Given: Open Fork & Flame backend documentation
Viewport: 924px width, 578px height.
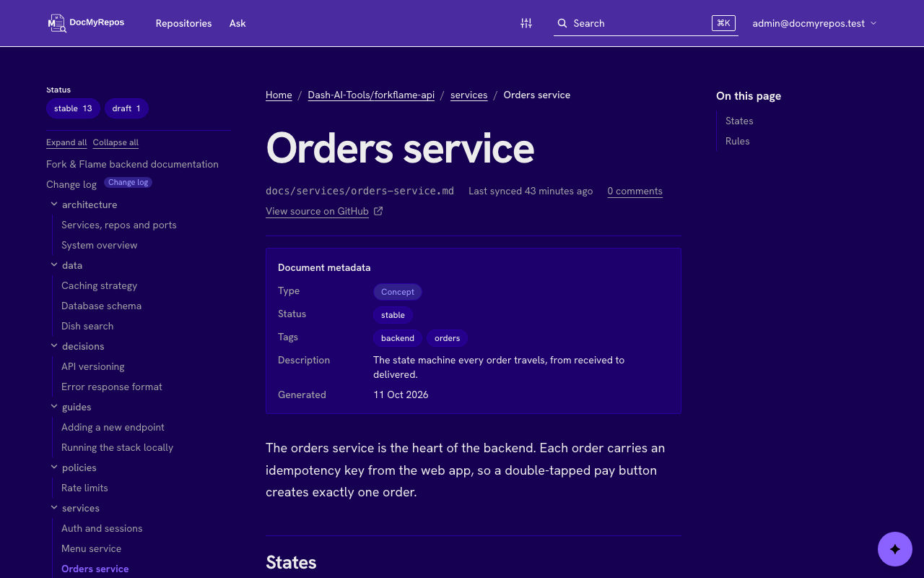Looking at the screenshot, I should click(x=132, y=164).
